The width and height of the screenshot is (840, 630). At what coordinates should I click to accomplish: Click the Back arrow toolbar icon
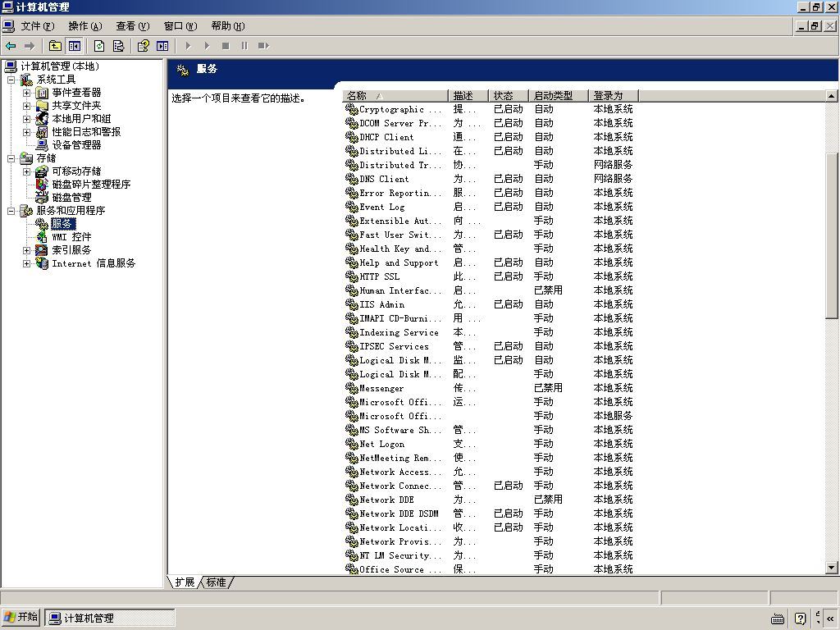tap(10, 46)
